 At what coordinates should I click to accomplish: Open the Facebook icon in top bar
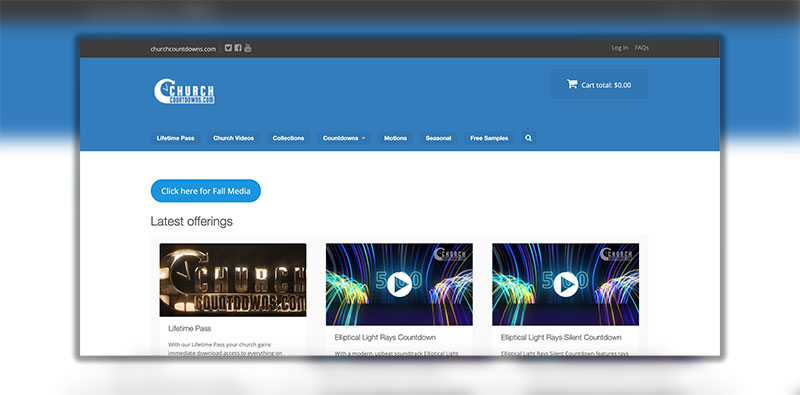coord(238,48)
